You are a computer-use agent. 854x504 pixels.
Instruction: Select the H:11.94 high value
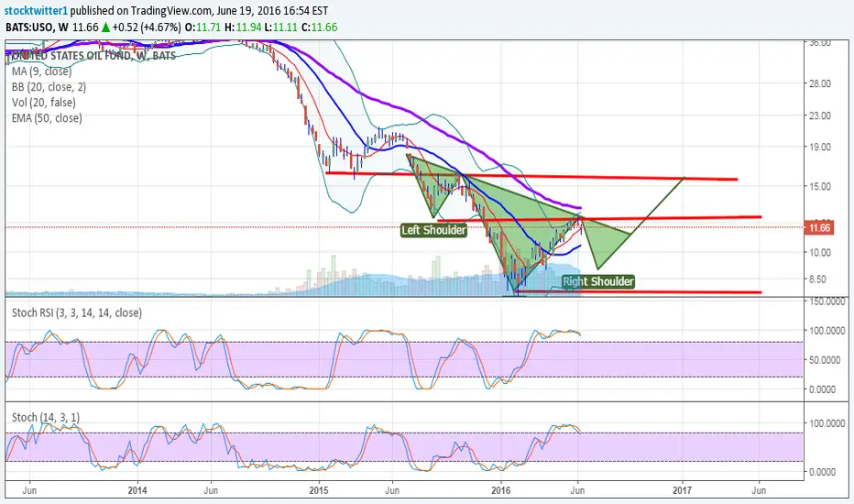pyautogui.click(x=243, y=27)
